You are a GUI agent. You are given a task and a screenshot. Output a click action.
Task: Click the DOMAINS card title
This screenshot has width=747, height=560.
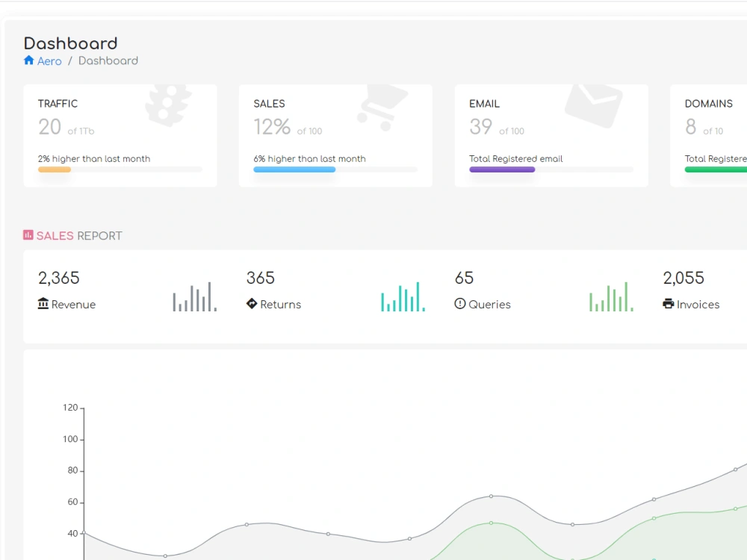[708, 104]
